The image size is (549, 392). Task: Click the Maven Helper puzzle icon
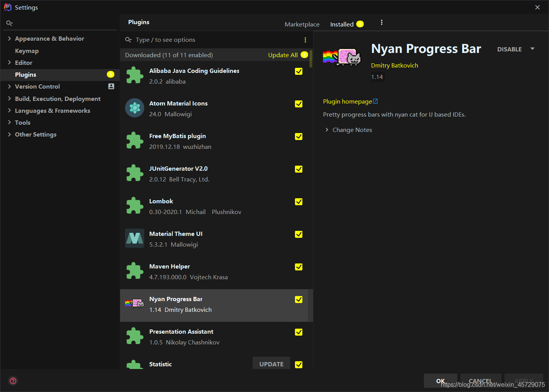(x=135, y=271)
